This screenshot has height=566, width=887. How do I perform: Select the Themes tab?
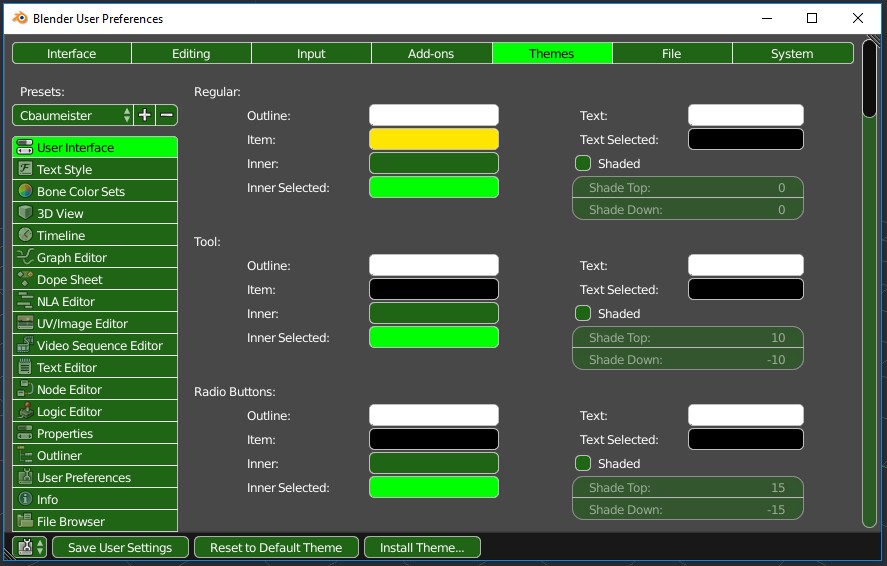[x=552, y=54]
